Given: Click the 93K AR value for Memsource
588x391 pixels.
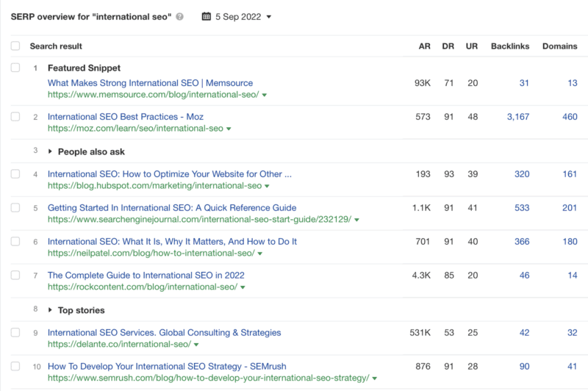Looking at the screenshot, I should click(422, 83).
